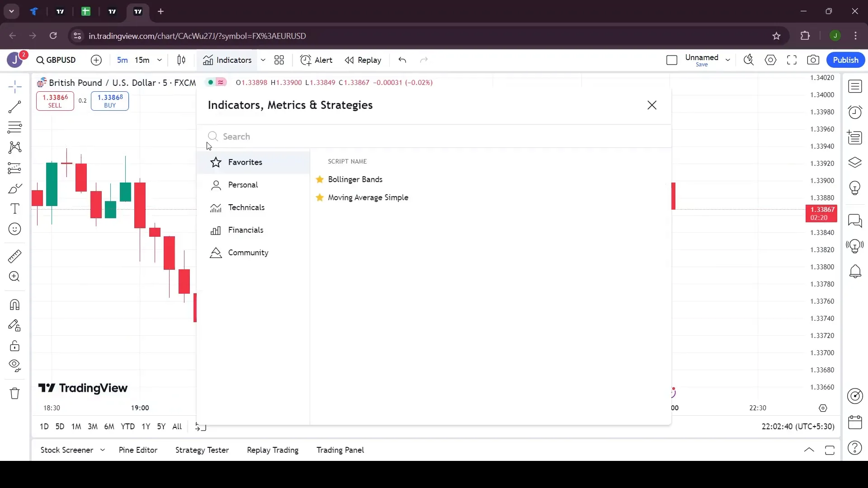Image resolution: width=868 pixels, height=488 pixels.
Task: Click the Pine Editor tab button
Action: 138,450
